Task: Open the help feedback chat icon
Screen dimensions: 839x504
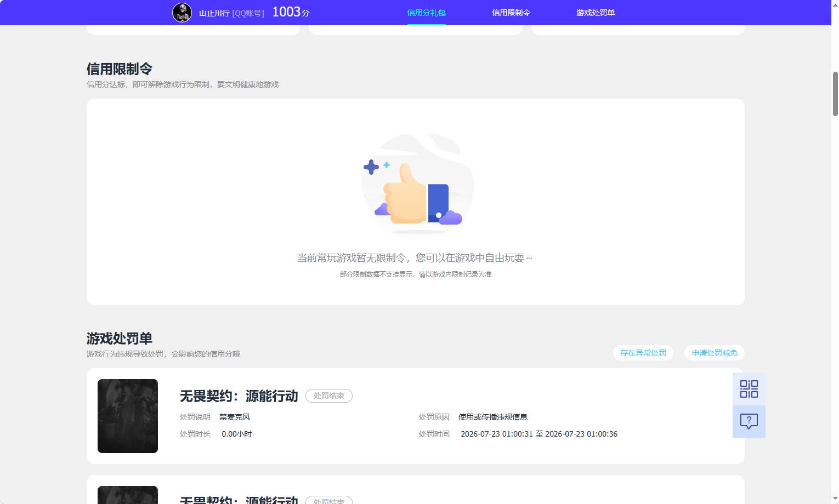Action: (x=749, y=421)
